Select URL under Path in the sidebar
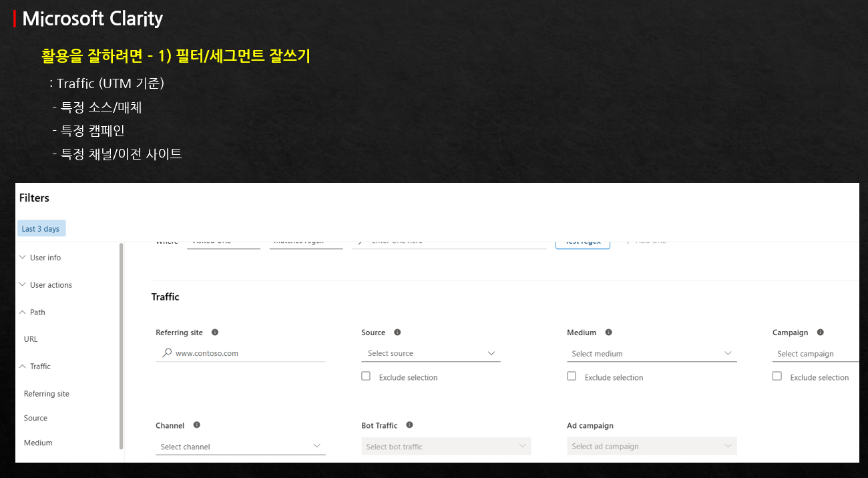This screenshot has height=478, width=868. (x=30, y=338)
